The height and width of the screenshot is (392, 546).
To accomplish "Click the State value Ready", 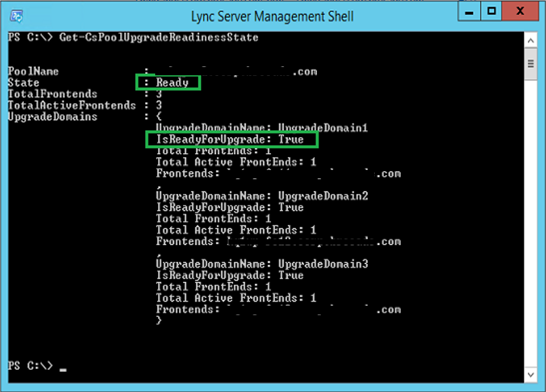I will [172, 82].
